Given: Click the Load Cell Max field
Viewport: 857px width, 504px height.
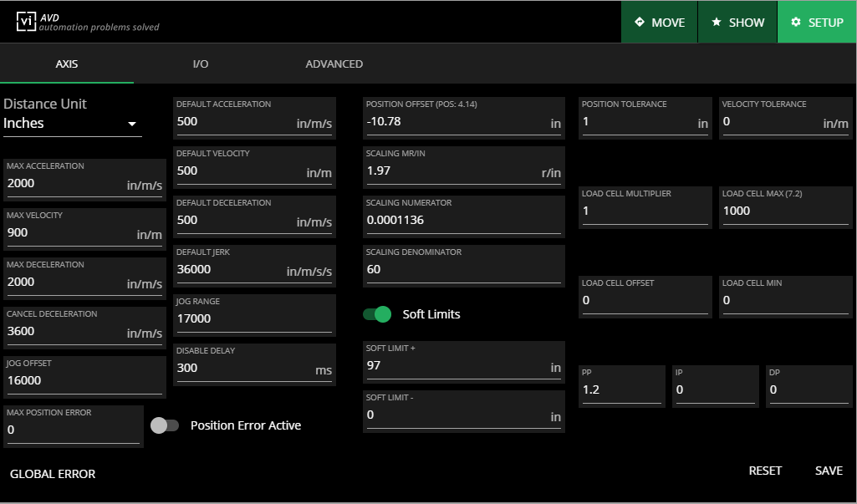Looking at the screenshot, I should pyautogui.click(x=786, y=208).
